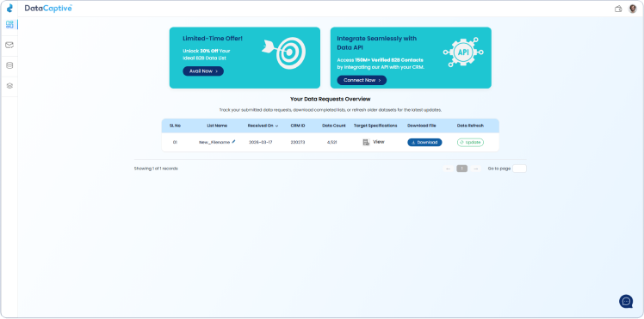Click the Limited-Time Offer banner target image
This screenshot has height=319, width=644.
[x=284, y=53]
